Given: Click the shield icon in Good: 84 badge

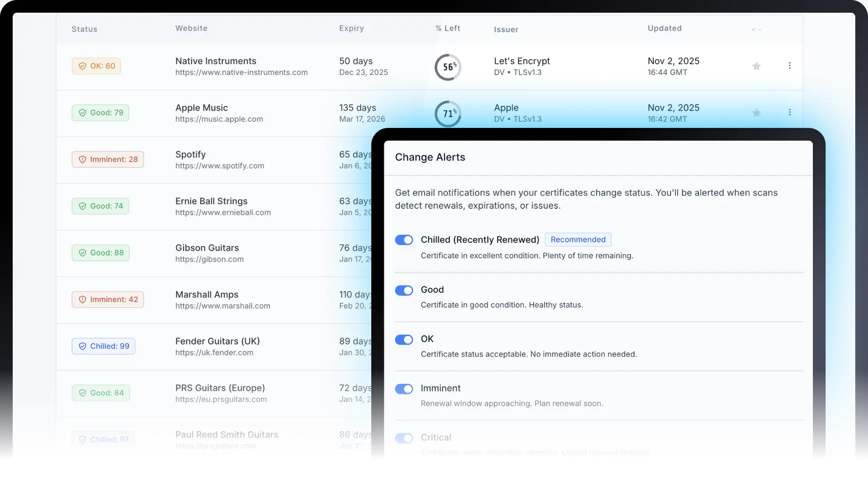Looking at the screenshot, I should (82, 393).
